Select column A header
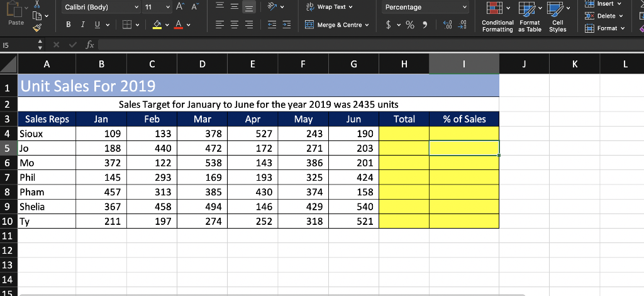This screenshot has height=296, width=644. click(x=47, y=64)
